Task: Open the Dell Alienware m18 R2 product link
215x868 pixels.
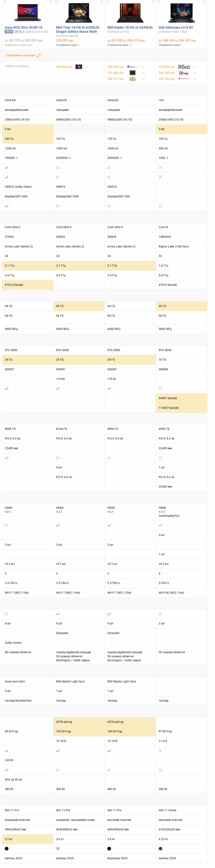Action: point(176,27)
